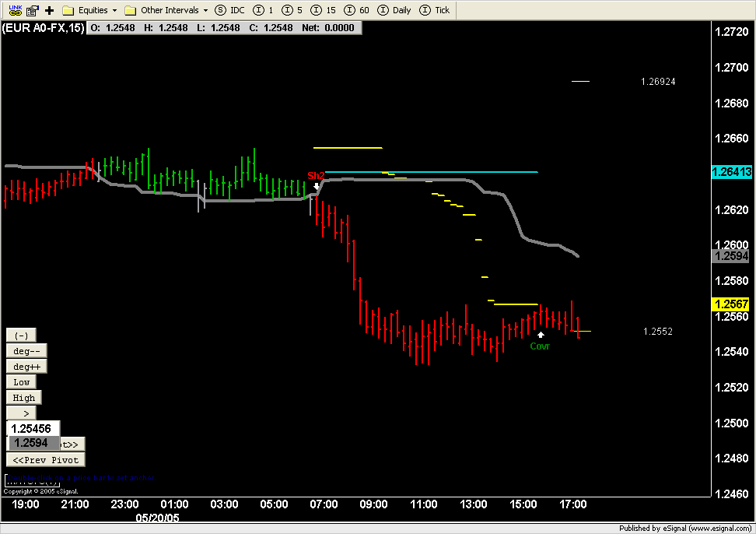
Task: Click the 07:00 time axis label
Action: click(x=324, y=504)
